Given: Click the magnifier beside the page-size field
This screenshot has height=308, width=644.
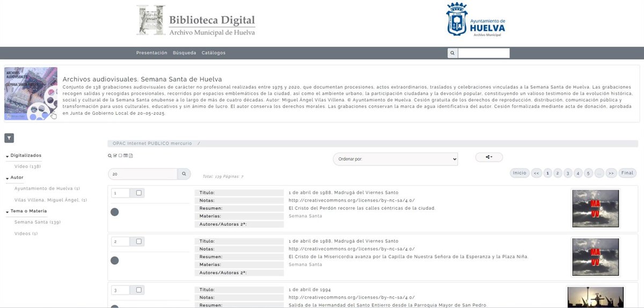Looking at the screenshot, I should coord(184,174).
